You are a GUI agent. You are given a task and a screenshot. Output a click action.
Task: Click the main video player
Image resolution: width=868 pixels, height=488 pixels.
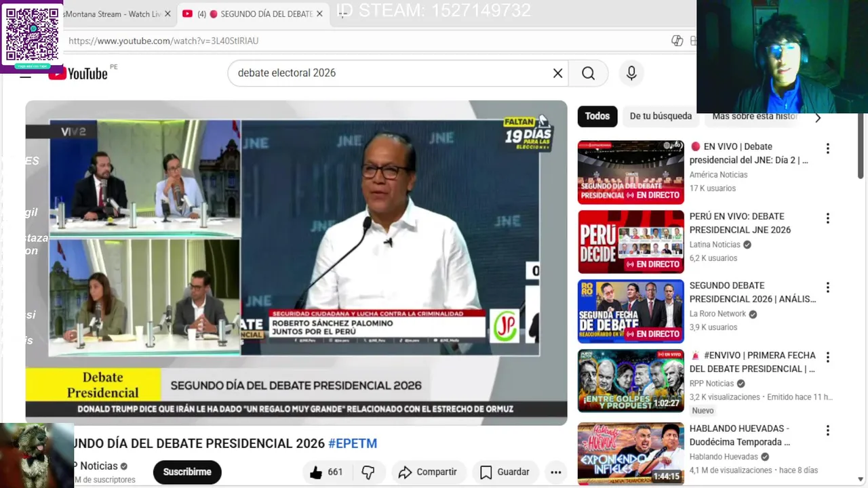(x=296, y=263)
